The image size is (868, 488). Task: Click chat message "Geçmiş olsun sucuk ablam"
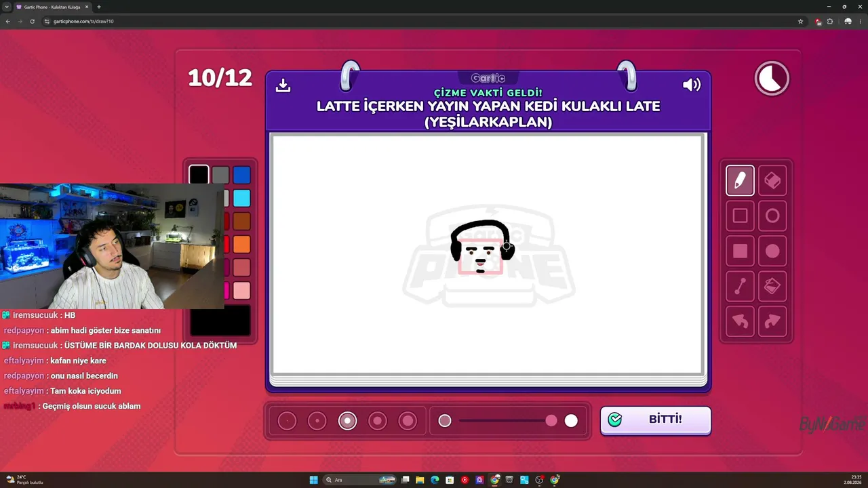(92, 406)
